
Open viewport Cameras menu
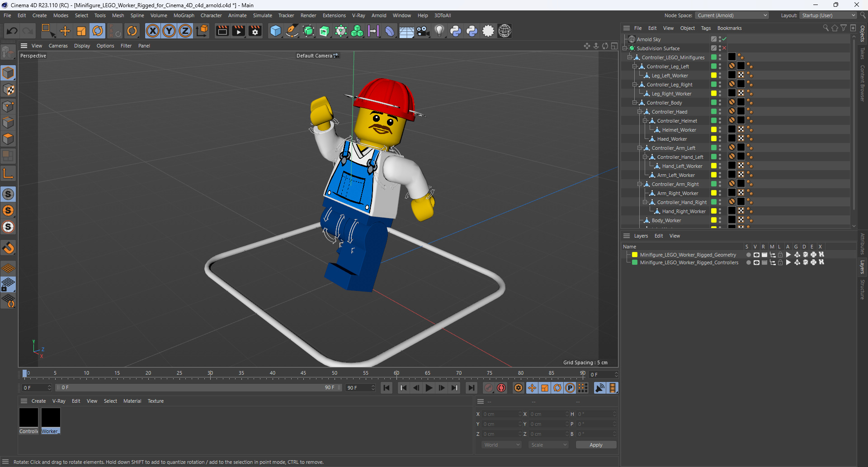coord(58,46)
